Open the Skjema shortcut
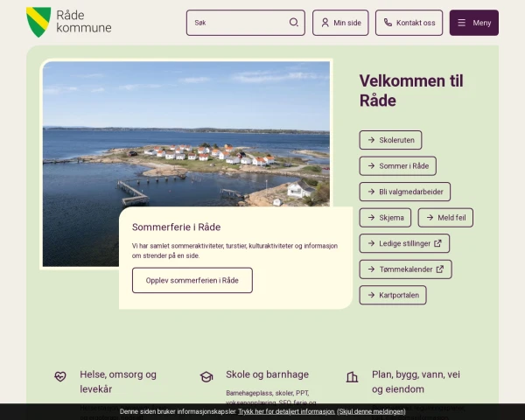The height and width of the screenshot is (420, 525). point(385,218)
